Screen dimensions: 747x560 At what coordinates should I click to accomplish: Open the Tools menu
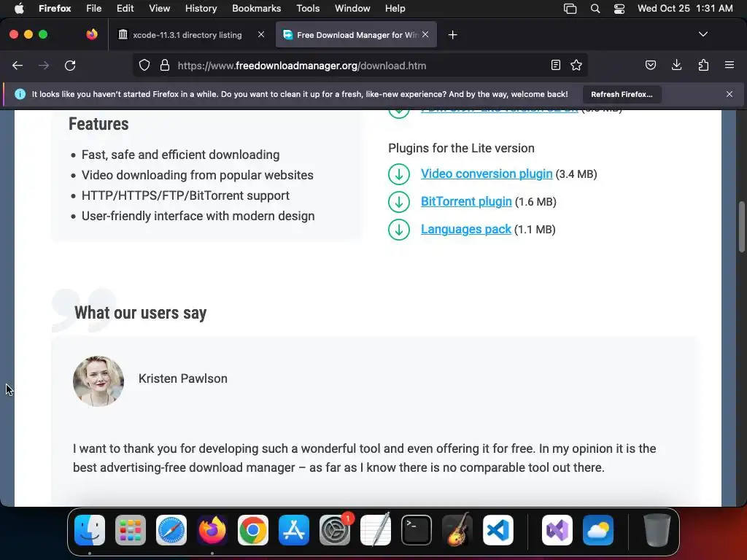pos(308,9)
